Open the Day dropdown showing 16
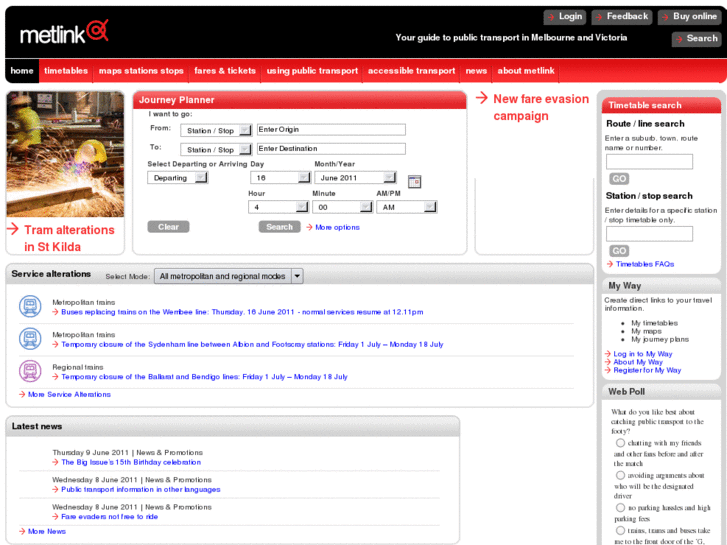The width and height of the screenshot is (727, 545). (280, 178)
